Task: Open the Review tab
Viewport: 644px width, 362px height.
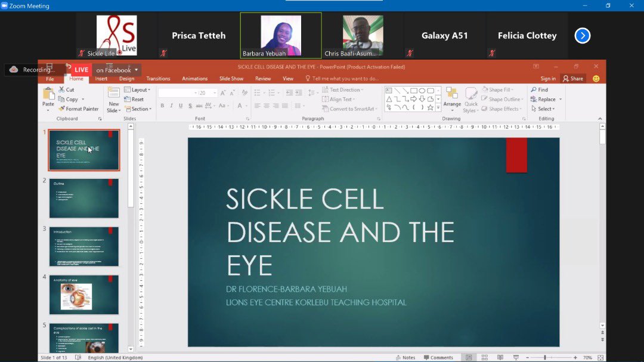Action: point(263,79)
